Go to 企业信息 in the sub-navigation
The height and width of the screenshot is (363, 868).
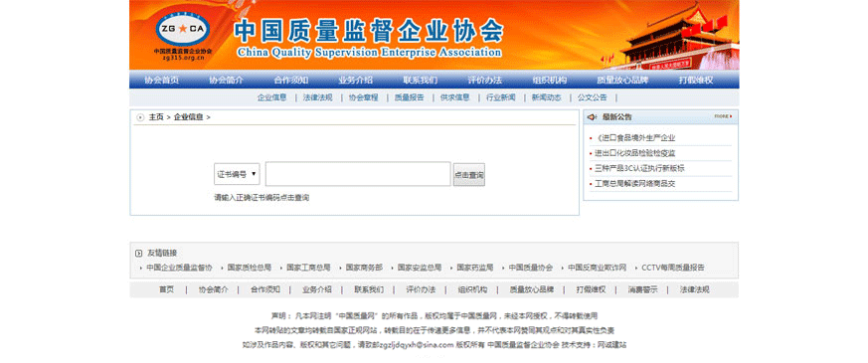pos(271,97)
